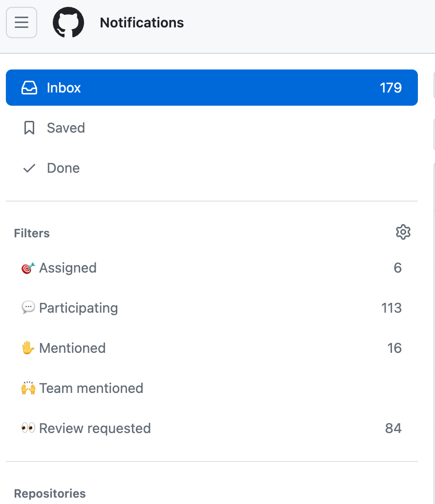Select the Team mentioned filter
Viewport: 435px width, 504px height.
(x=91, y=389)
